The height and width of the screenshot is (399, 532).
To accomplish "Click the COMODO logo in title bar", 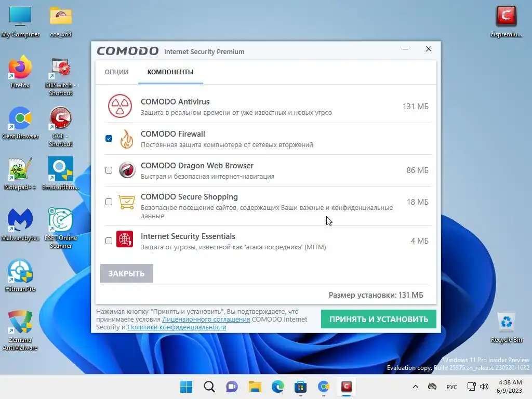I will [128, 51].
